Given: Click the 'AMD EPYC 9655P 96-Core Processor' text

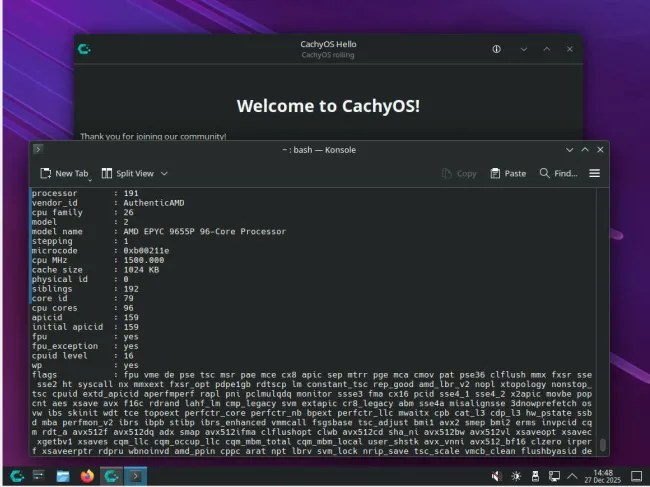Looking at the screenshot, I should pos(205,231).
